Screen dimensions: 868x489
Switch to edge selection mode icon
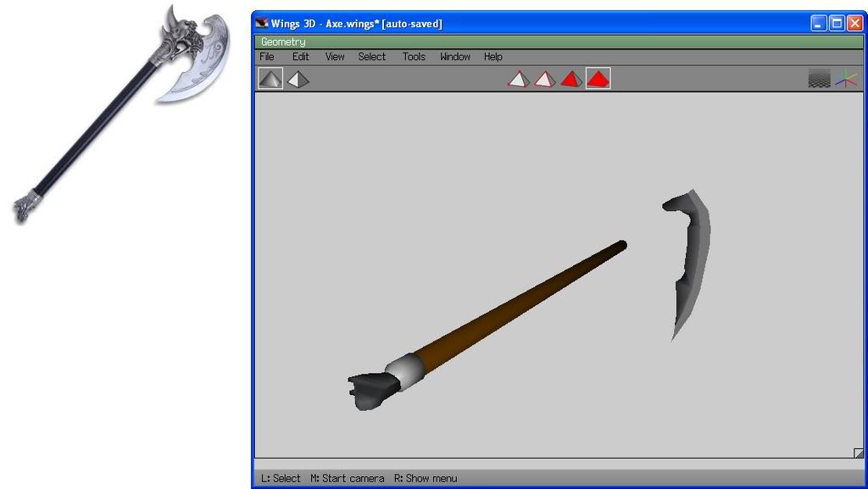544,79
